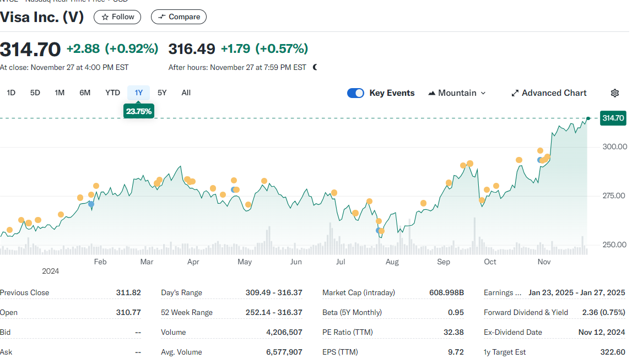Show the YTD chart range
The height and width of the screenshot is (364, 632).
112,93
